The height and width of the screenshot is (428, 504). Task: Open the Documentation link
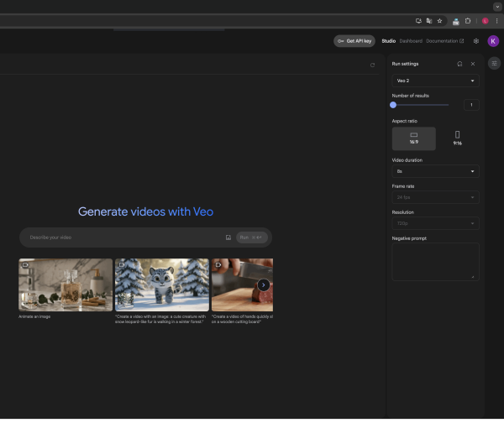445,41
